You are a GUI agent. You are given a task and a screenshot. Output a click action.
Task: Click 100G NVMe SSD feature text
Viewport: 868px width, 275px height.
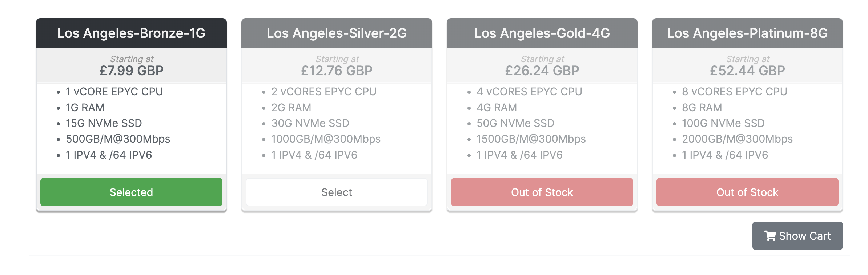point(723,123)
